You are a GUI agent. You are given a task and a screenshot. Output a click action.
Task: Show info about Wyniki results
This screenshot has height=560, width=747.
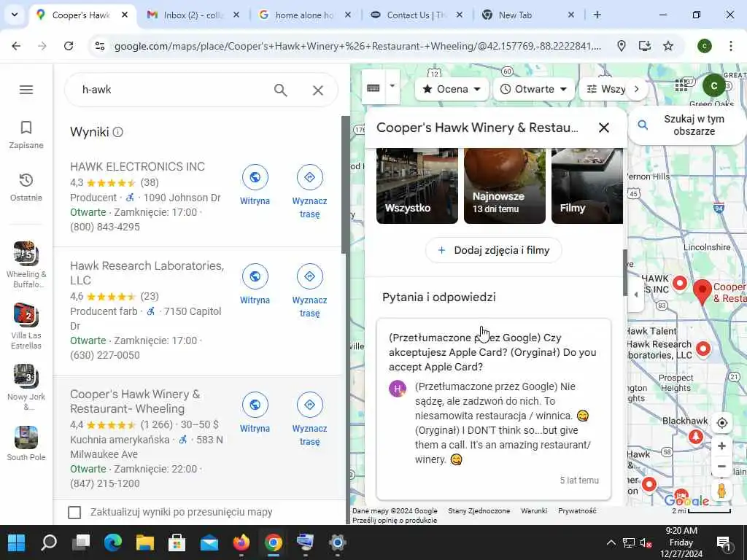coord(118,132)
